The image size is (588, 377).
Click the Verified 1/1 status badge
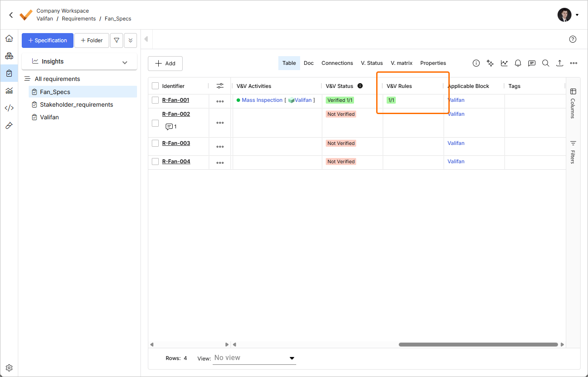pos(340,100)
